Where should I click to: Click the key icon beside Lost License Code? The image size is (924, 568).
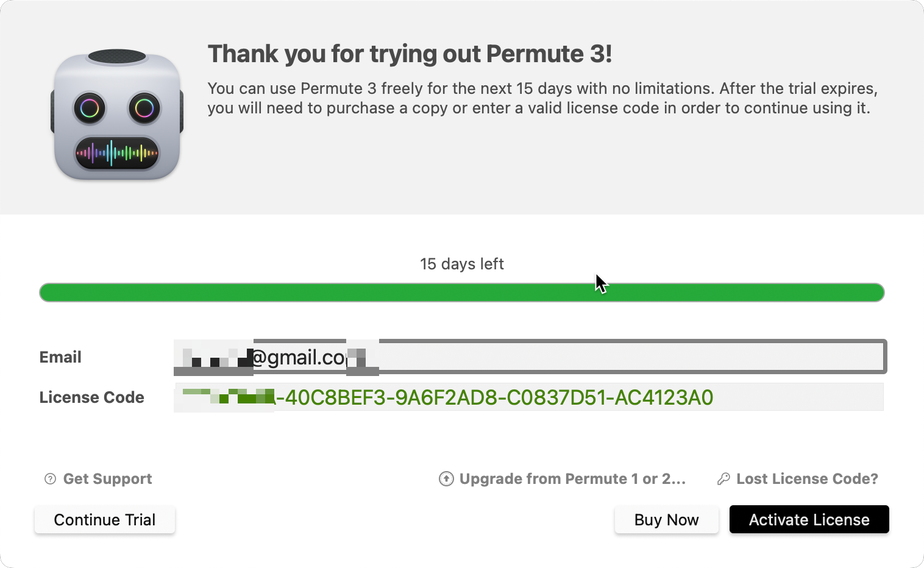click(x=723, y=479)
